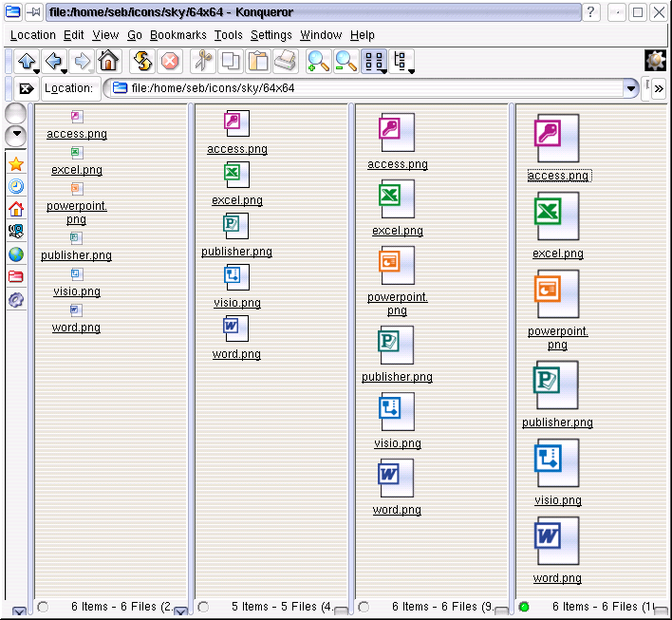Open the red folder sidebar panel
Viewport: 672px width, 620px height.
click(x=16, y=277)
